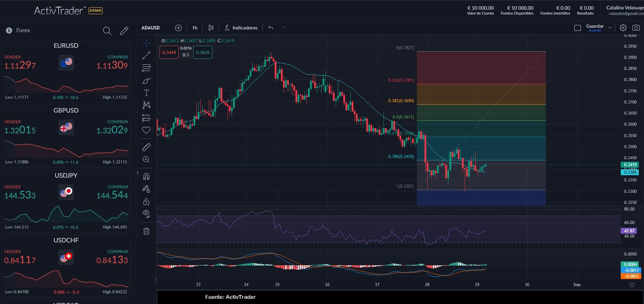Open the candlestick chart type selector
This screenshot has width=644, height=304.
click(211, 28)
